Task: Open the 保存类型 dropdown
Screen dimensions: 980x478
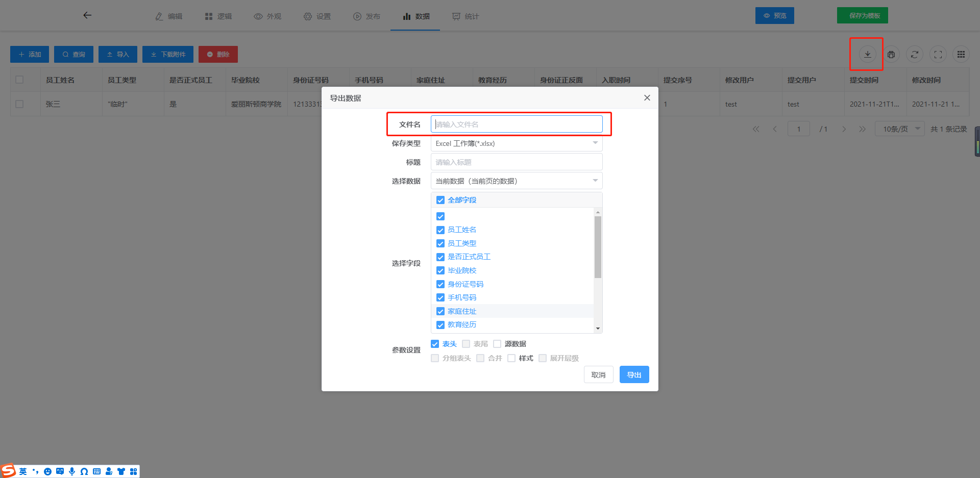Action: 516,143
